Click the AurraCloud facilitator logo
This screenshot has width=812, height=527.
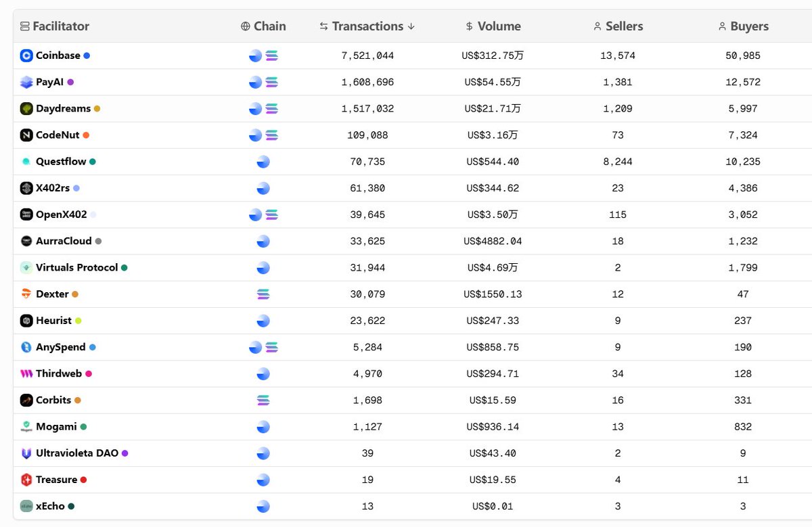(26, 241)
